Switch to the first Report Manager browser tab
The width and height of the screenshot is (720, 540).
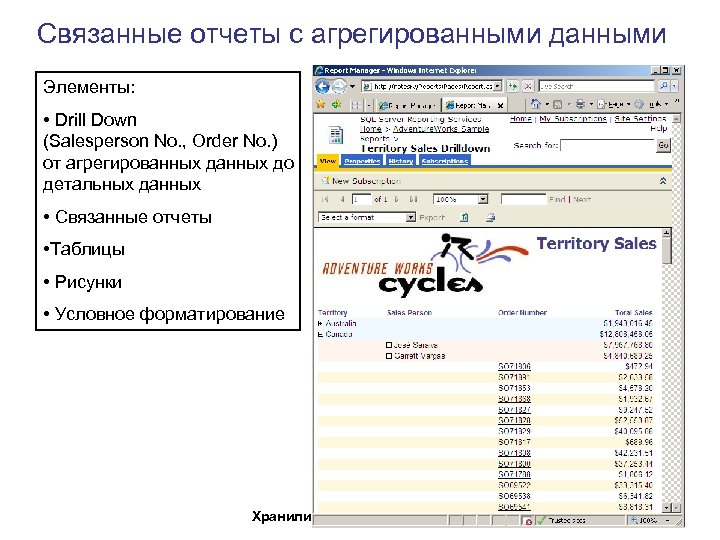[407, 106]
